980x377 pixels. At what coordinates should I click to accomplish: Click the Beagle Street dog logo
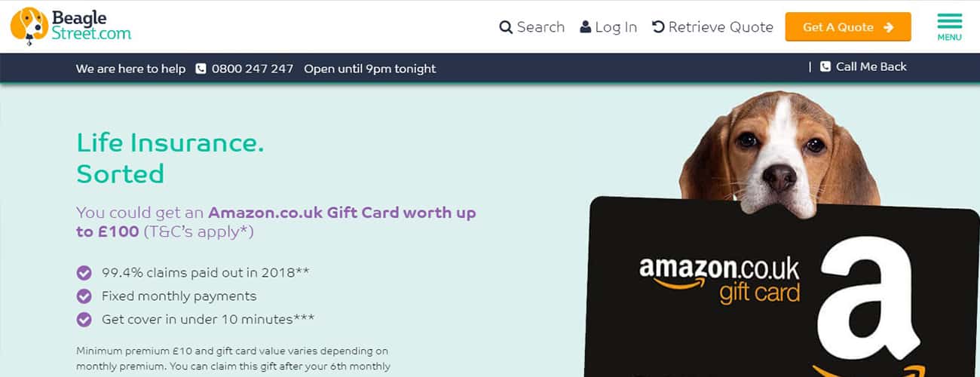(29, 26)
